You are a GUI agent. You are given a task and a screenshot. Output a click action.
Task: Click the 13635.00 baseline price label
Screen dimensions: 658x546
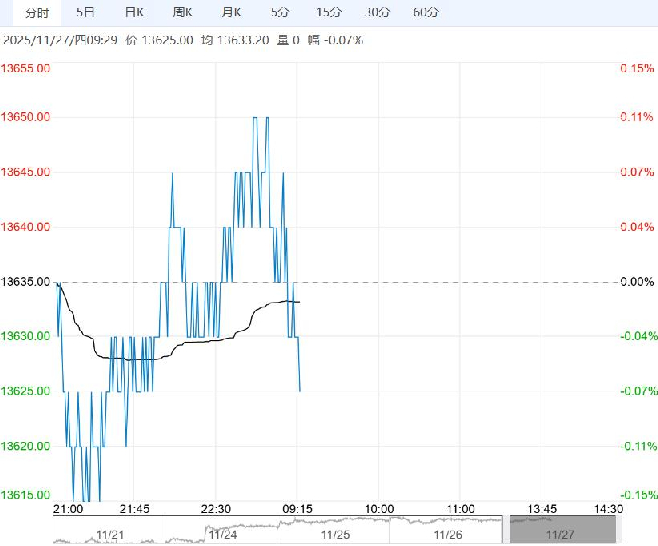pos(28,282)
